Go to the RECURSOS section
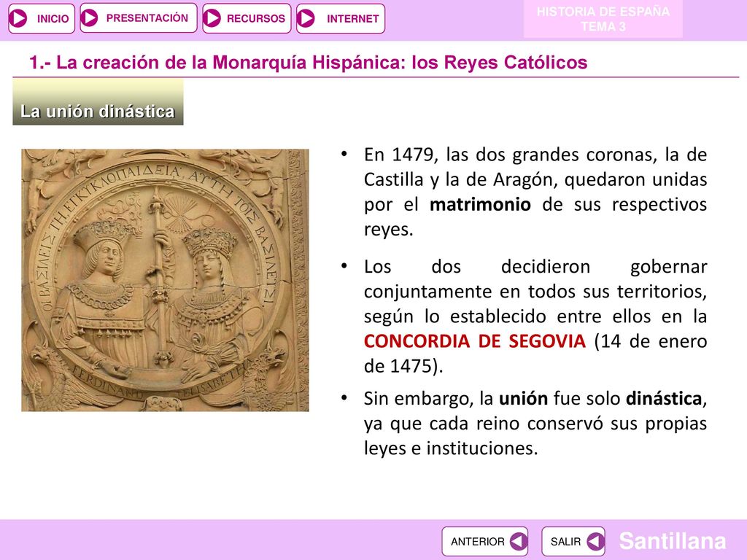The width and height of the screenshot is (747, 560). (x=247, y=18)
